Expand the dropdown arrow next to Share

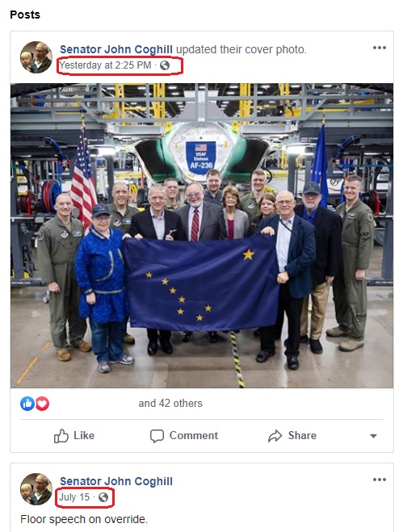click(x=373, y=436)
